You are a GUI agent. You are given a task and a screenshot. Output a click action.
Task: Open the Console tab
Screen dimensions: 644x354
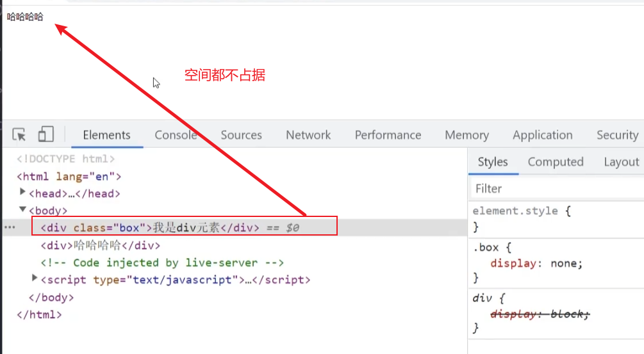tap(176, 135)
